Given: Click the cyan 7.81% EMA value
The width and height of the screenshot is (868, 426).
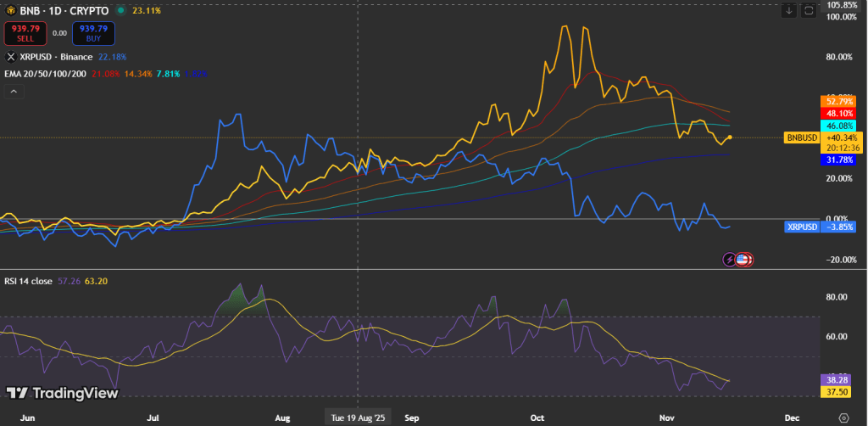Looking at the screenshot, I should pos(169,74).
